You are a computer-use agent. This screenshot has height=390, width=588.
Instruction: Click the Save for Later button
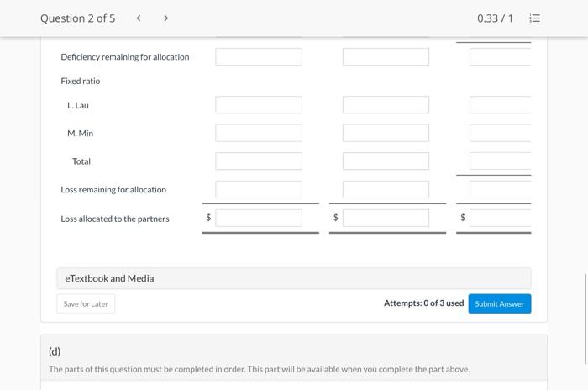[86, 303]
